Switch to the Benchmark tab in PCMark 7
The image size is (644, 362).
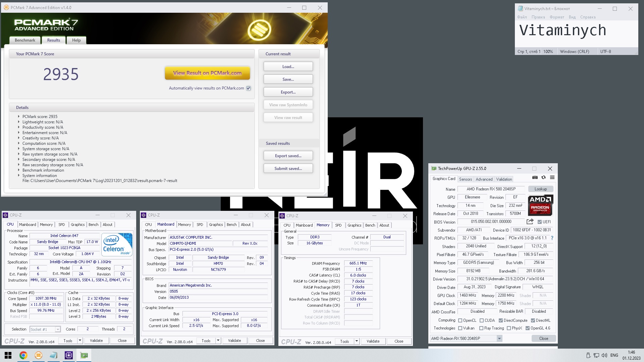click(25, 40)
